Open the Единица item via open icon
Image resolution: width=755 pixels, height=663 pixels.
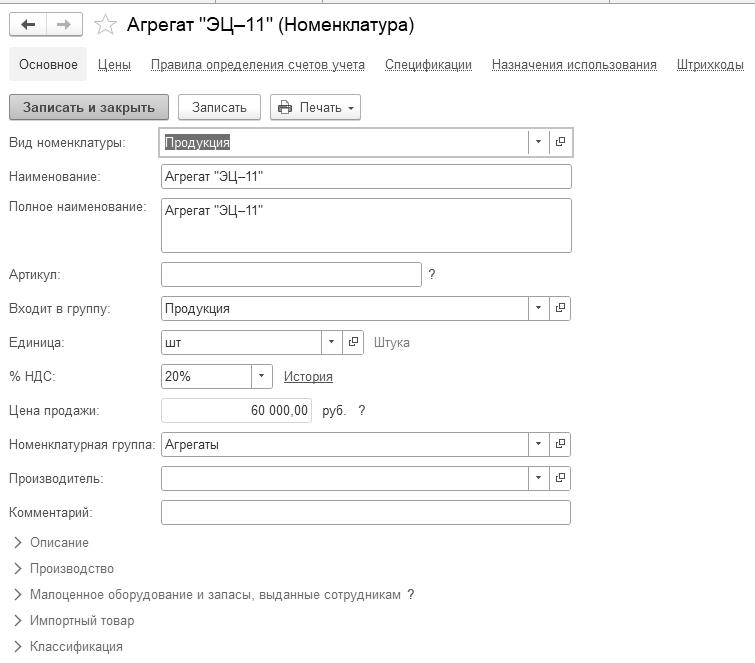click(x=353, y=342)
